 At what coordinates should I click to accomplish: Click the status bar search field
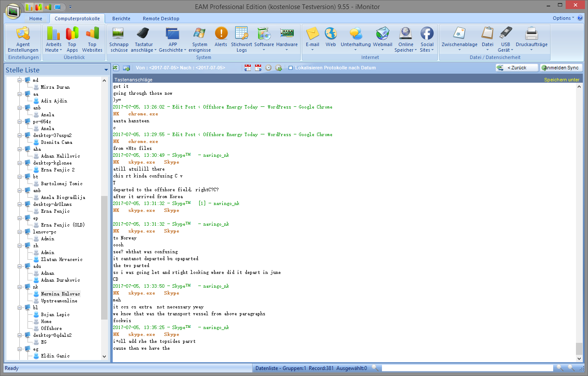(x=467, y=368)
